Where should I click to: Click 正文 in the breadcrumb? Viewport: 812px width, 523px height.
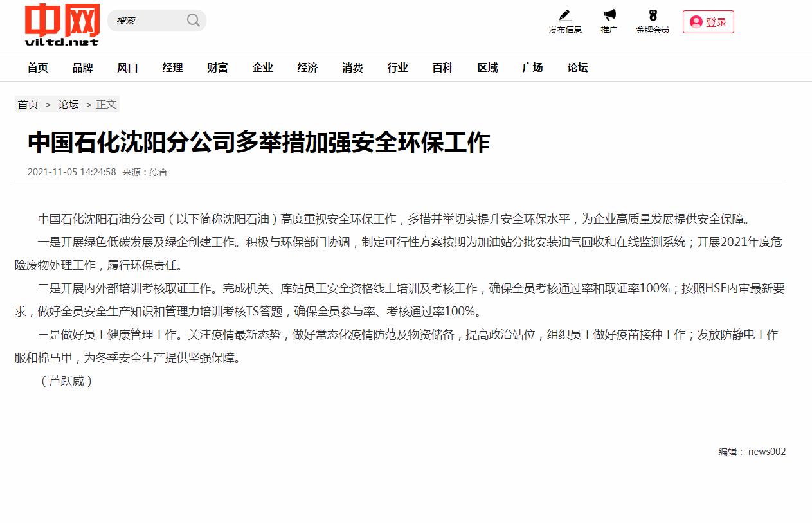click(106, 104)
